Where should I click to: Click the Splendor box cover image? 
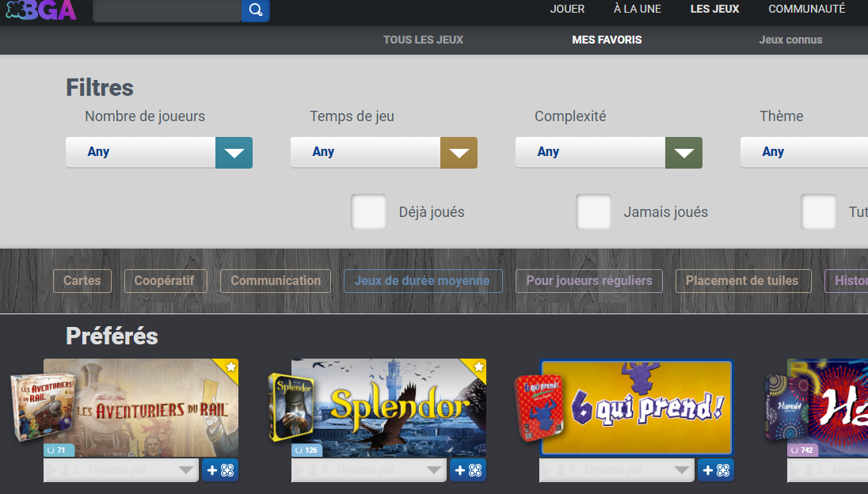[291, 407]
